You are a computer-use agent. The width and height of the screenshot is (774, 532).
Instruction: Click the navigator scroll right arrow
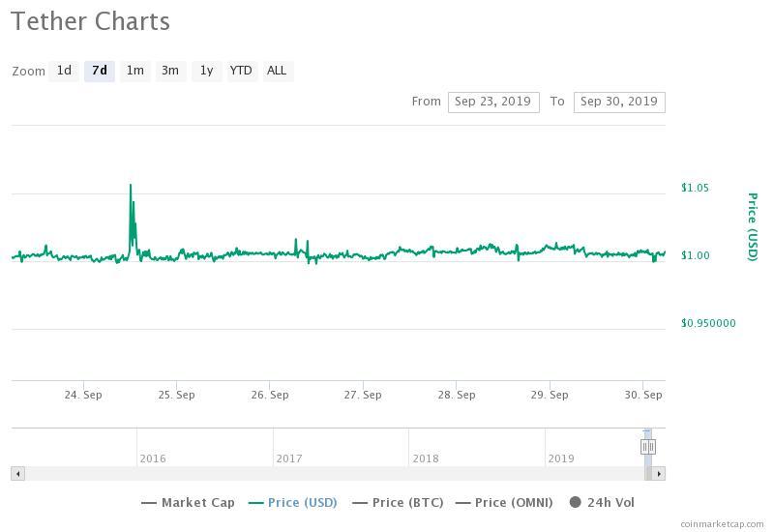(x=659, y=474)
